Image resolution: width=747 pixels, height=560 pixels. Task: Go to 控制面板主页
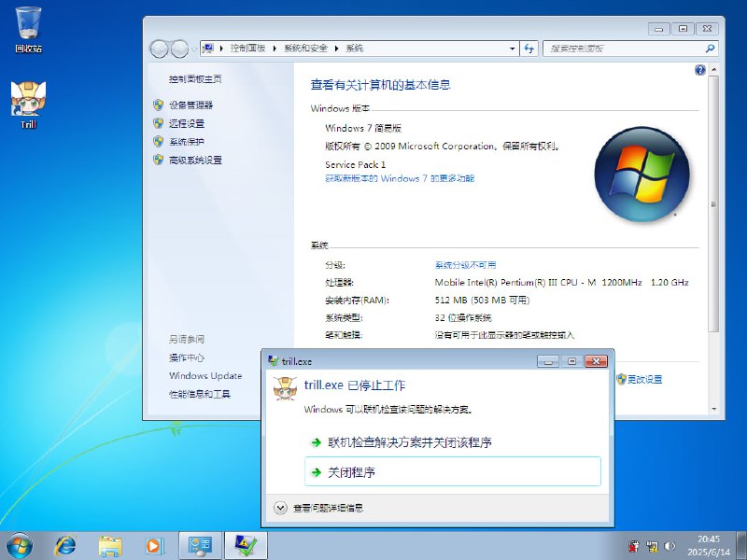195,79
